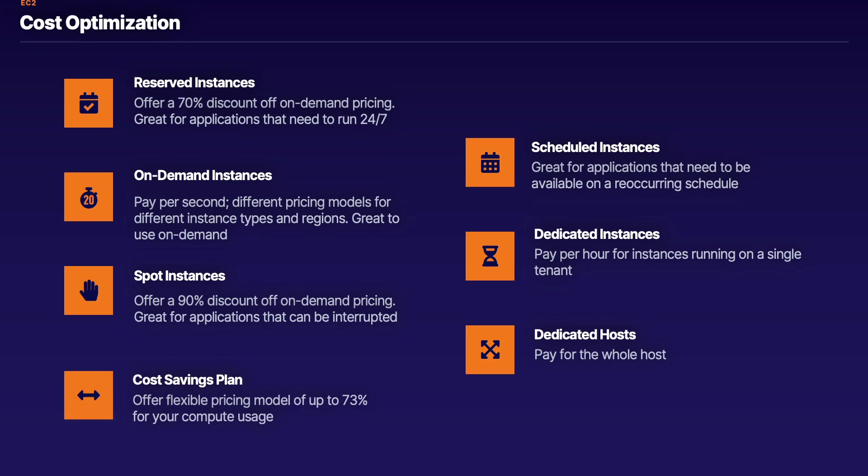Click the hand icon for Spot Instances
The width and height of the screenshot is (868, 476).
(x=89, y=290)
